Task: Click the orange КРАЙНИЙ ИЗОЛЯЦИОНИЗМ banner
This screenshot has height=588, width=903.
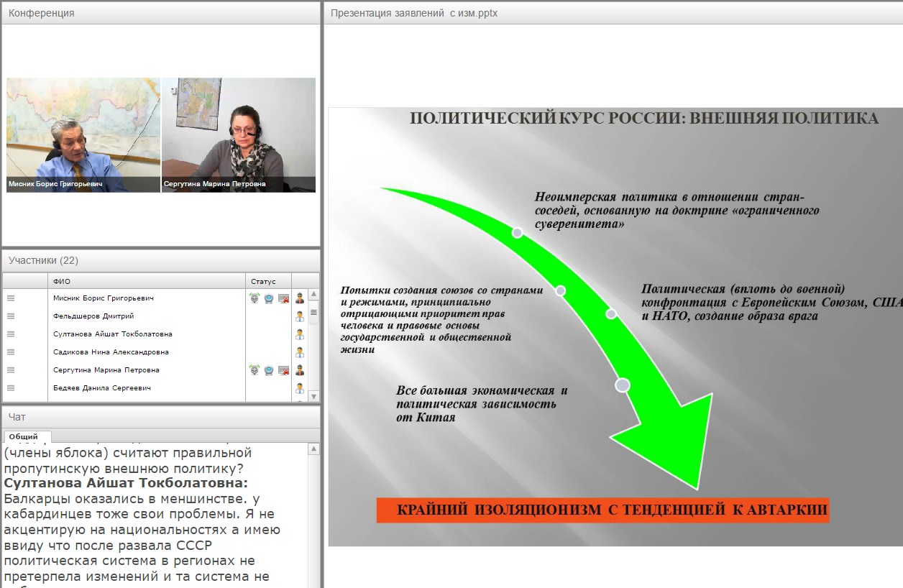Action: (602, 510)
